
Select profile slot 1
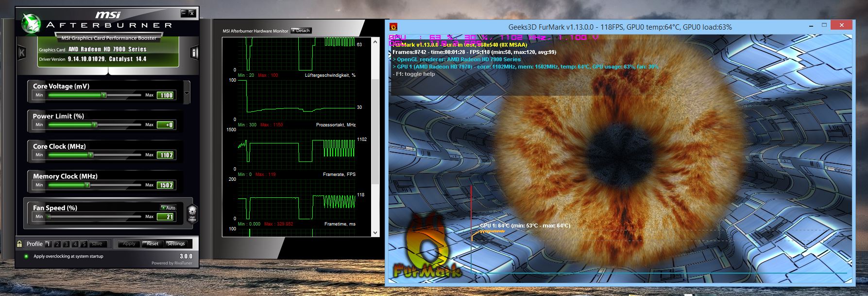point(48,244)
